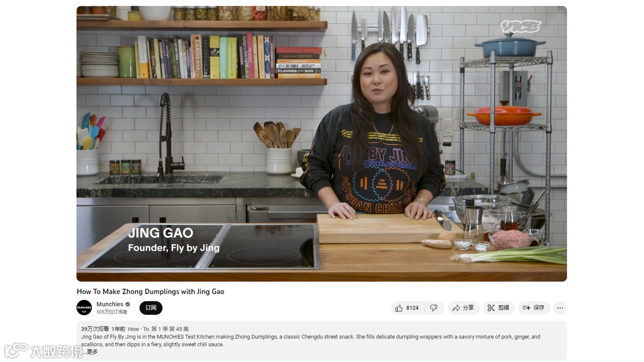Click the 8124 like count
The width and height of the screenshot is (644, 362).
click(412, 308)
